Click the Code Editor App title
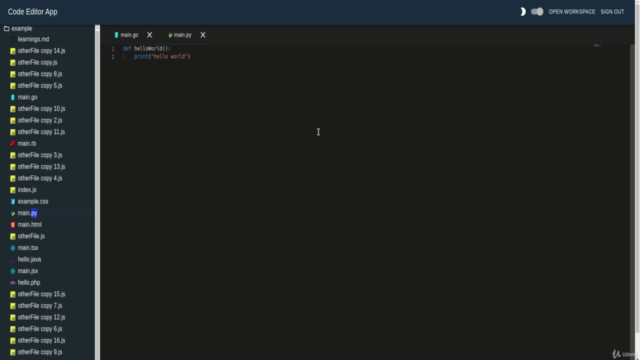This screenshot has height=360, width=640. (x=33, y=12)
